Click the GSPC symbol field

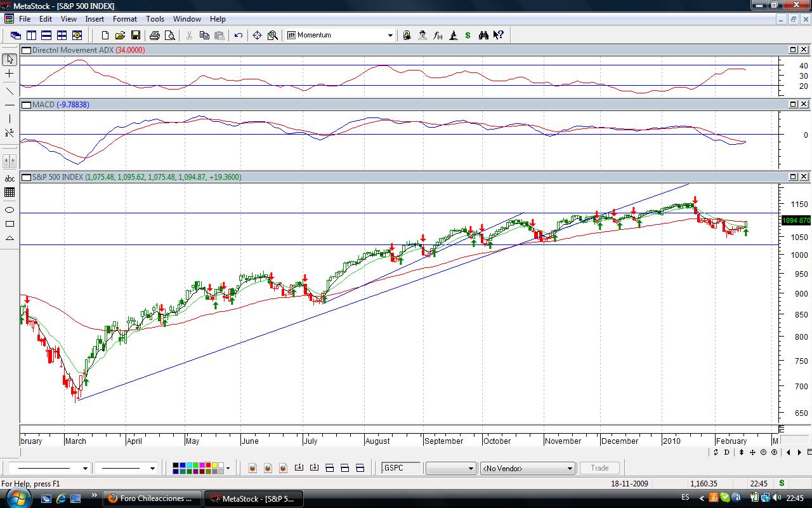401,468
